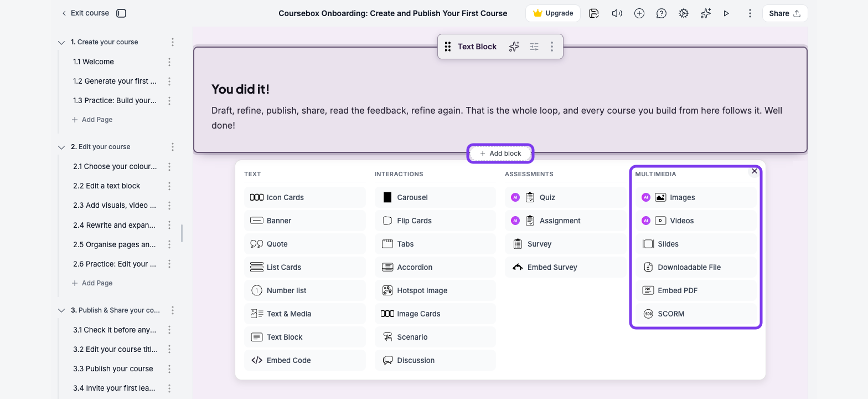Screen dimensions: 868x399
Task: Insert a Scenario interaction block
Action: 435,337
